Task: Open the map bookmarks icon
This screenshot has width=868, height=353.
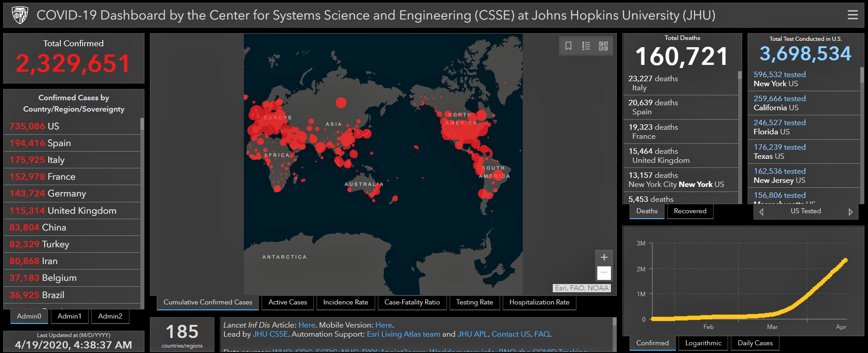Action: coord(568,46)
